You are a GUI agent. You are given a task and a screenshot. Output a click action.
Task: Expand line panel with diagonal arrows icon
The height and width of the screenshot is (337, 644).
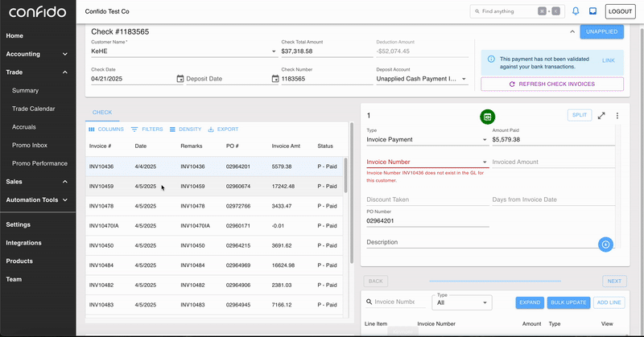(x=601, y=116)
